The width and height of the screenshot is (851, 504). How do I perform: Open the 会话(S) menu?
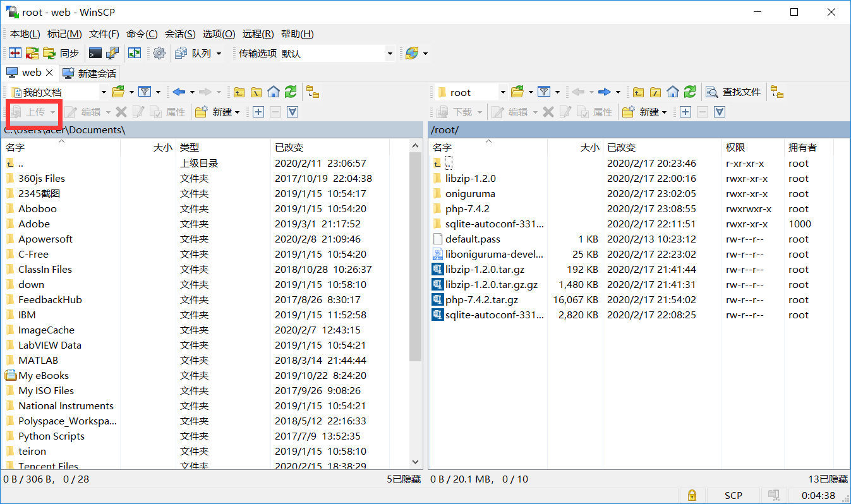click(181, 34)
